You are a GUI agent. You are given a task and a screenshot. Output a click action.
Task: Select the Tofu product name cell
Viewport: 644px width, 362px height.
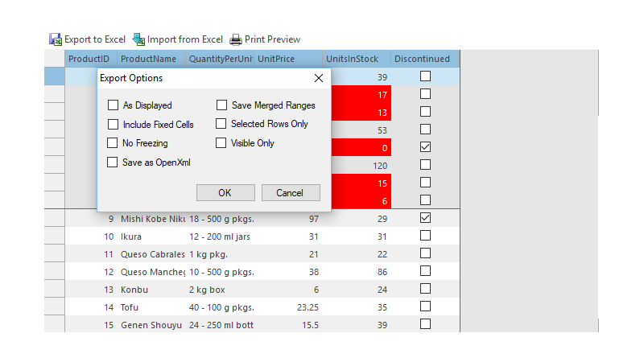(151, 307)
